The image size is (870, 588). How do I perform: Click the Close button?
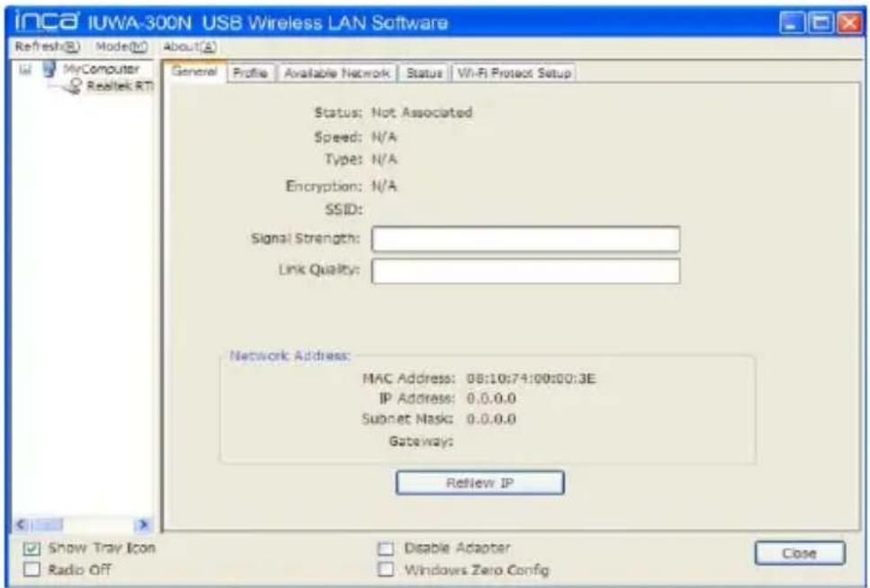(800, 553)
